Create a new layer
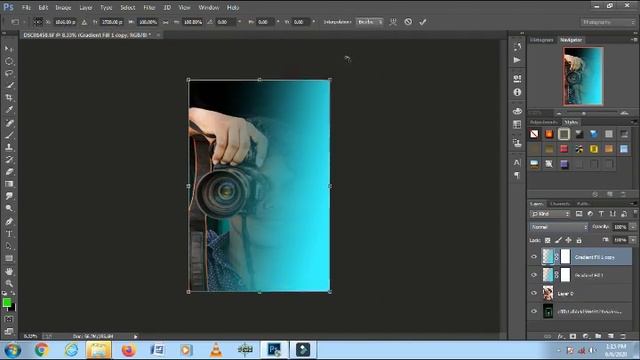This screenshot has height=360, width=640. pos(611,336)
